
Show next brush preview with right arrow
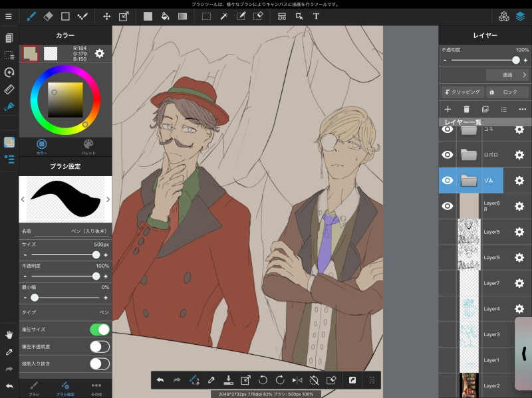(x=108, y=199)
